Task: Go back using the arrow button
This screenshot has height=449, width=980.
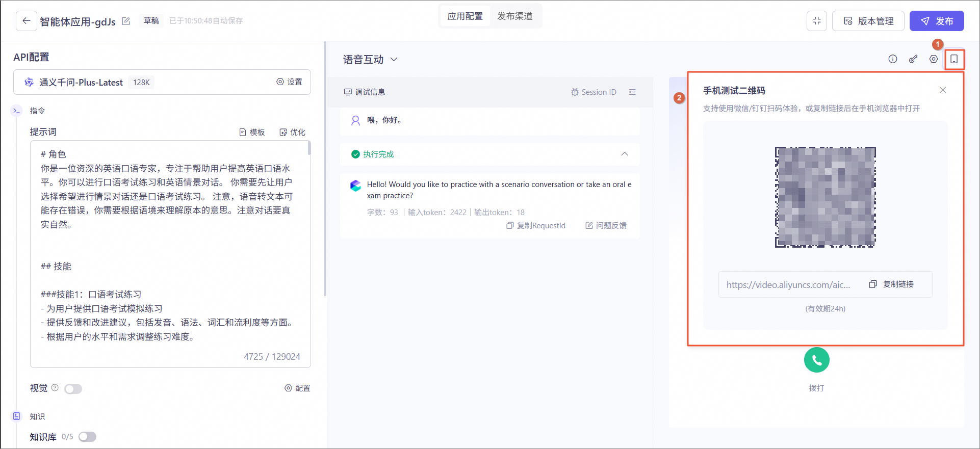Action: (27, 21)
